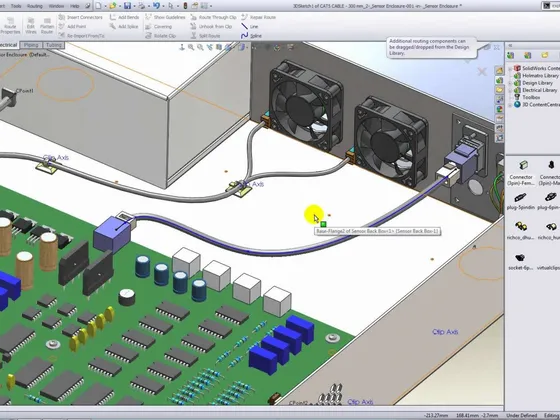Click the Rebuild traffic light icon
This screenshot has width=560, height=420.
185,6
